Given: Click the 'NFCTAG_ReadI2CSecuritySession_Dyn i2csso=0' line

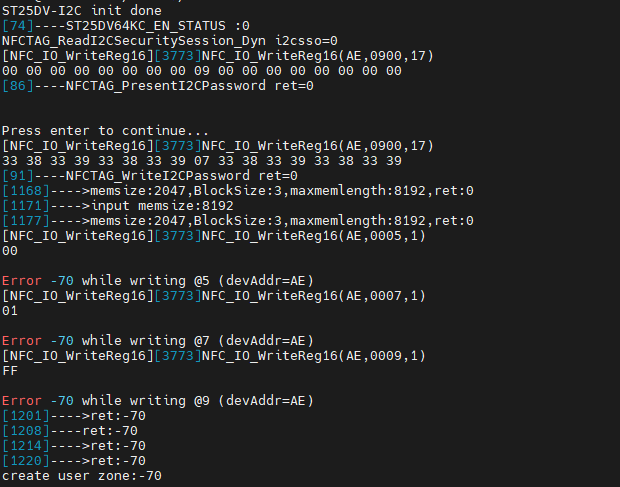Looking at the screenshot, I should pos(170,41).
